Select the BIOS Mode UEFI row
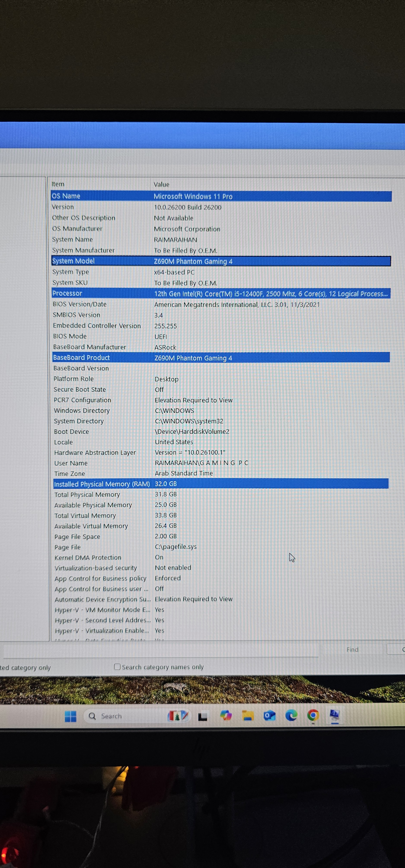Viewport: 405px width, 868px height. [221, 336]
